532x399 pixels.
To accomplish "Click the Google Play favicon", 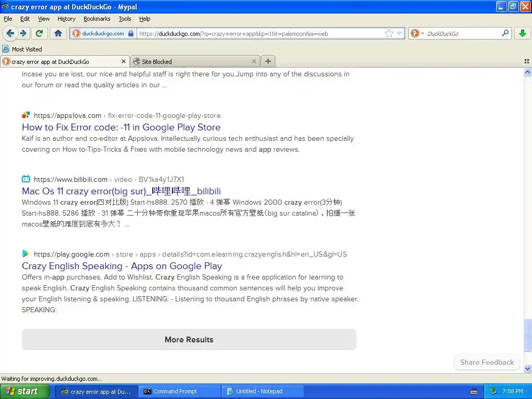I will [26, 254].
